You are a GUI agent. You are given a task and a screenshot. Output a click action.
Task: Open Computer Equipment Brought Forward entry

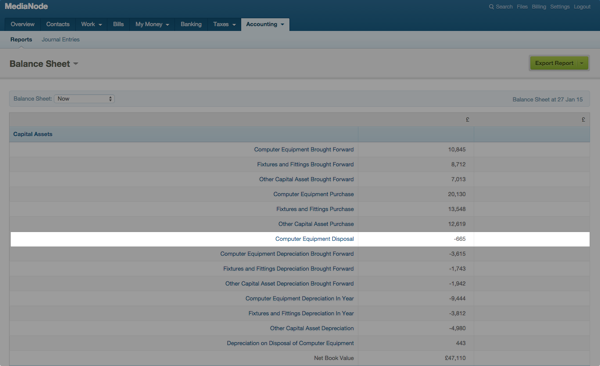pos(304,149)
